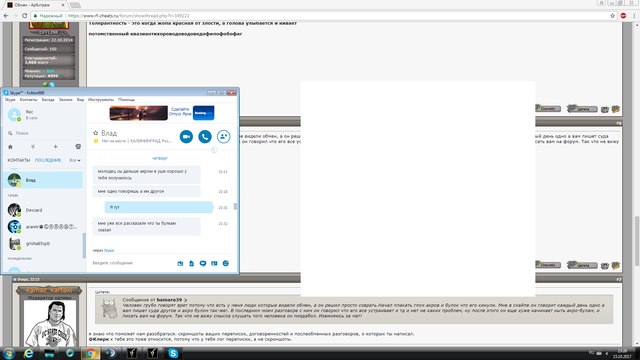This screenshot has height=360, width=640.
Task: Switch to the КОНТАКТЫ tab in Skype
Action: pyautogui.click(x=19, y=160)
